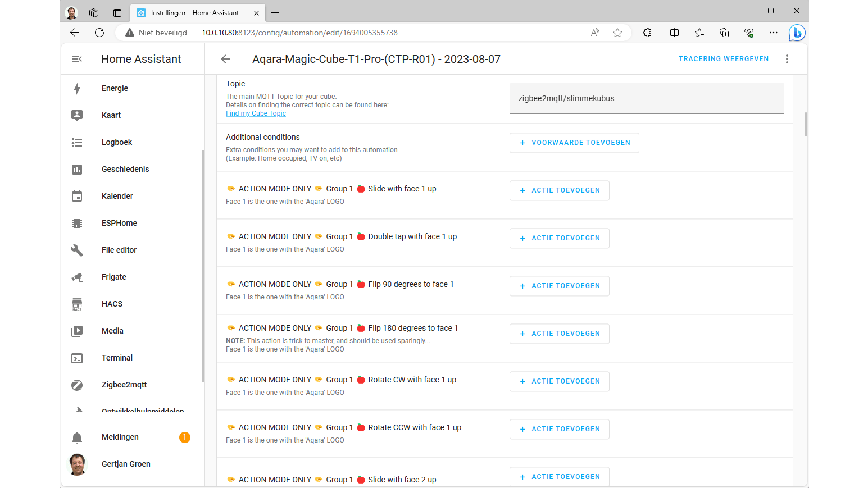Open the HACS store icon
The height and width of the screenshot is (488, 868).
tap(77, 304)
